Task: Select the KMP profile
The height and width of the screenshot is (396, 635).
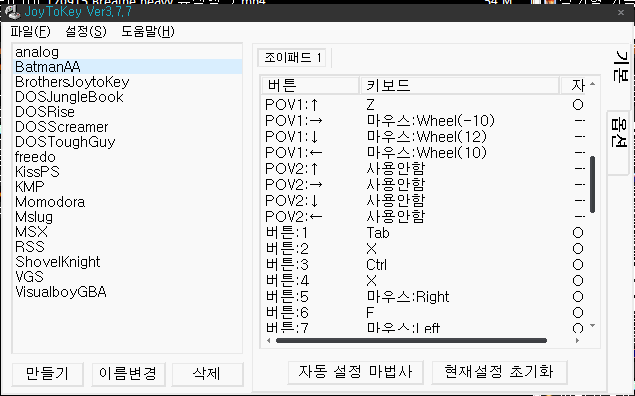Action: (128, 187)
